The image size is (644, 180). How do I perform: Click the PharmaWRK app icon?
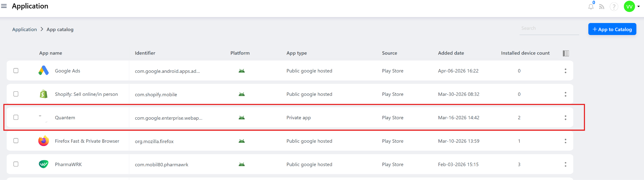point(44,164)
